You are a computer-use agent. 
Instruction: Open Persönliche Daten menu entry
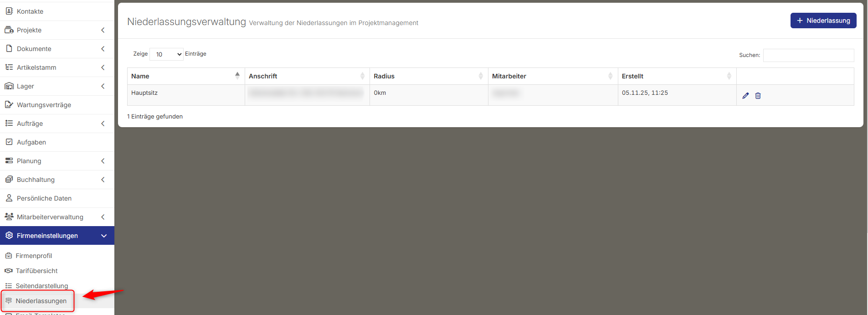tap(57, 198)
